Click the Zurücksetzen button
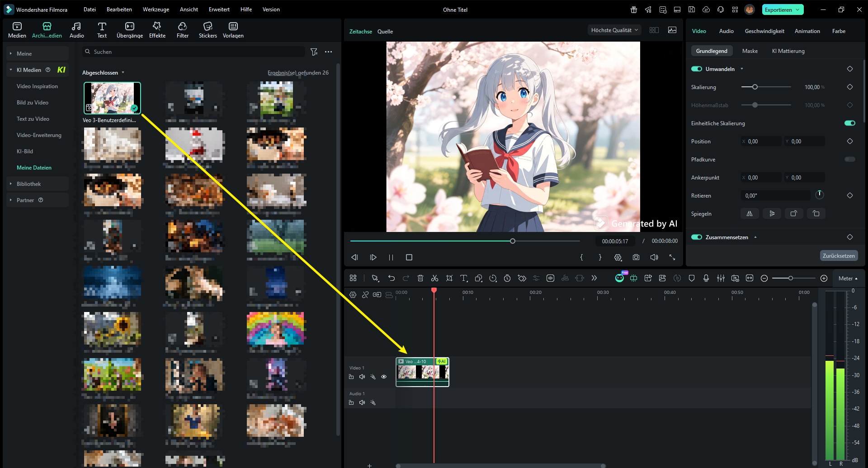Viewport: 868px width, 468px height. pyautogui.click(x=838, y=255)
